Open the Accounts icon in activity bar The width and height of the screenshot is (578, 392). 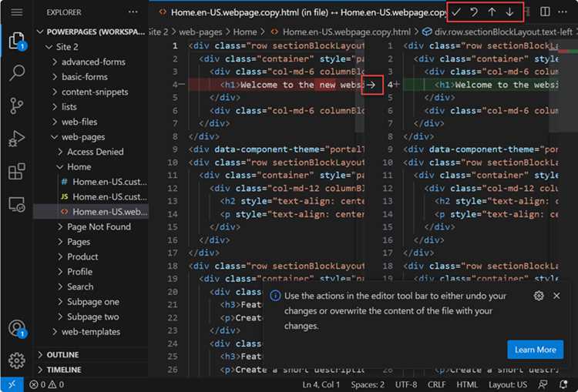click(17, 328)
